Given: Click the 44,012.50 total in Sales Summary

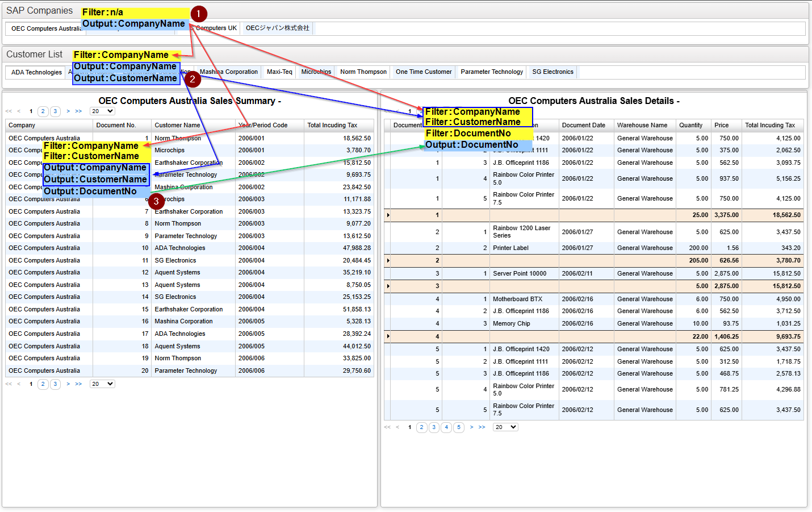Looking at the screenshot, I should point(357,347).
